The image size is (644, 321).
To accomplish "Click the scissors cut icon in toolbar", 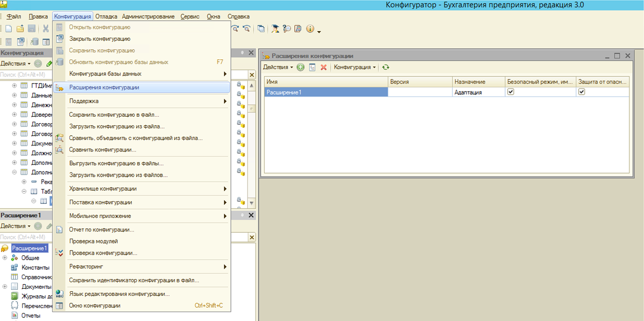I will coord(46,29).
